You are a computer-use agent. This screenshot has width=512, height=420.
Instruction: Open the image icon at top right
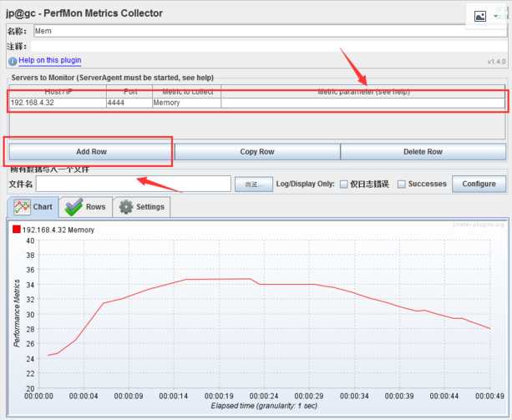[x=480, y=16]
